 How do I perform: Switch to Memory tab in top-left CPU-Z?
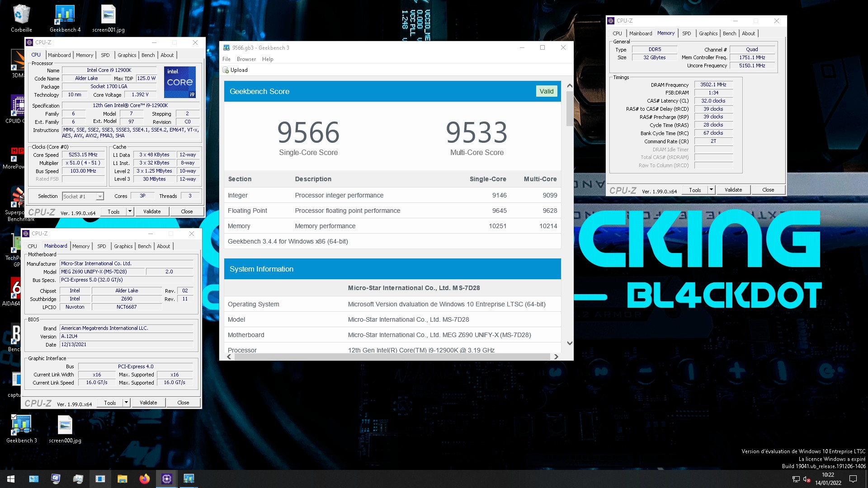(x=85, y=55)
